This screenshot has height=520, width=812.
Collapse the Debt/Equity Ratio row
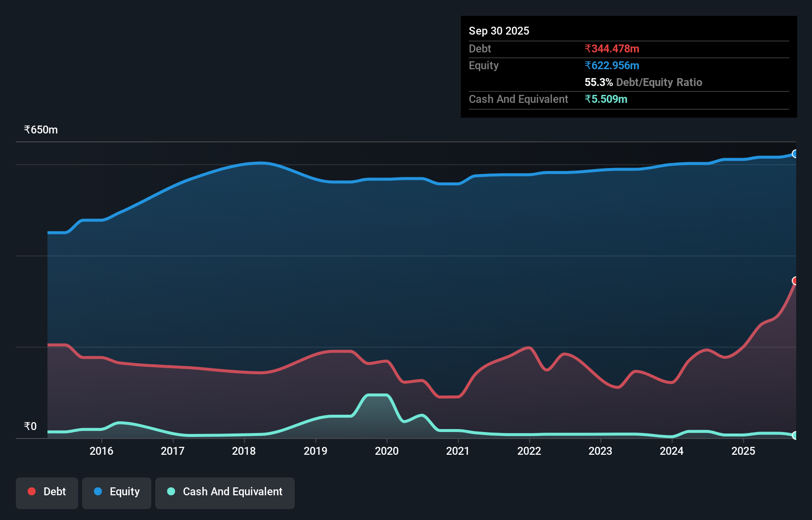(x=643, y=83)
